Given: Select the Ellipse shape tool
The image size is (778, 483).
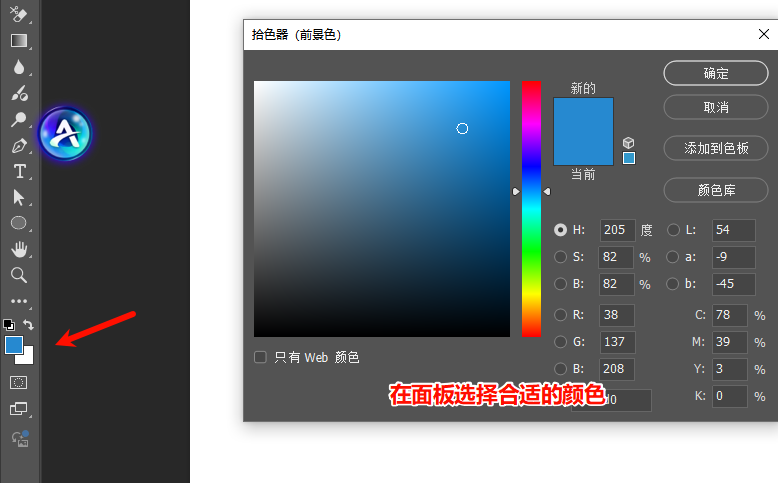Looking at the screenshot, I should (19, 223).
